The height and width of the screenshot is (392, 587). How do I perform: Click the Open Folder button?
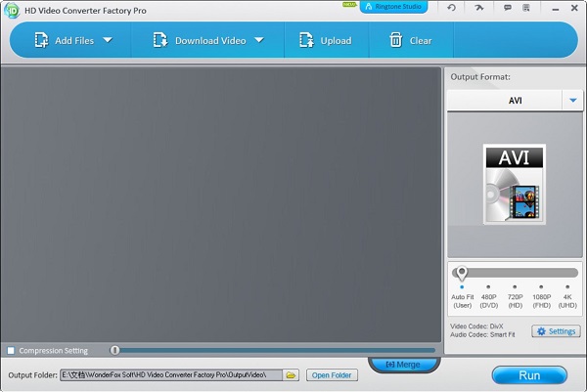pyautogui.click(x=332, y=374)
